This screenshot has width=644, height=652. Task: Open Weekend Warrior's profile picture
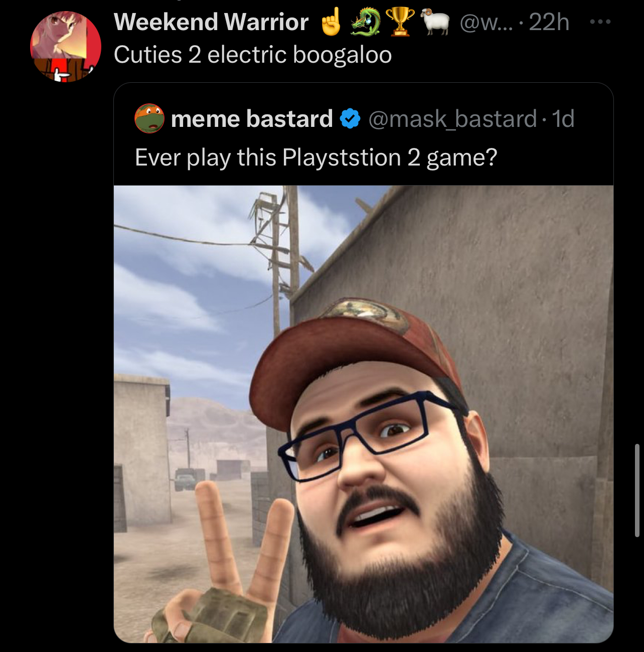click(66, 46)
